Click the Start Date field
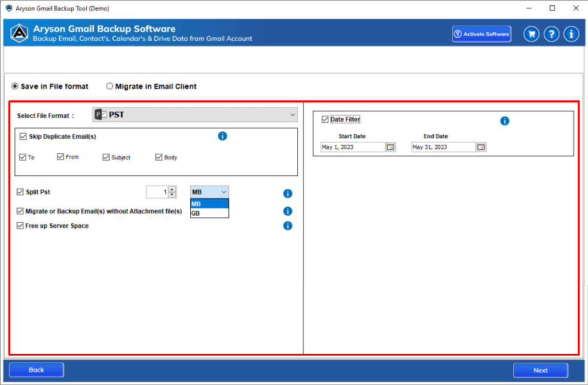588x385 pixels. 353,147
